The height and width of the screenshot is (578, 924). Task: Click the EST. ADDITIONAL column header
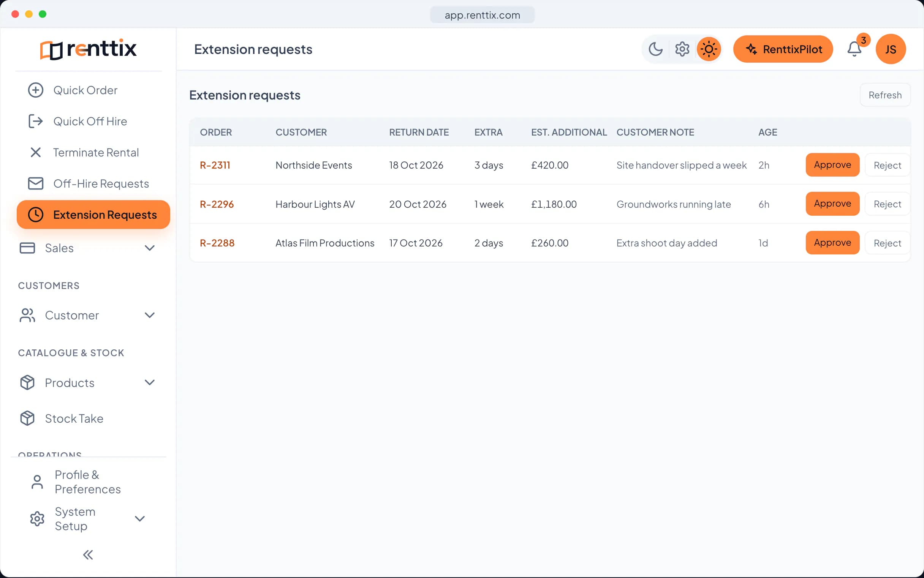569,132
